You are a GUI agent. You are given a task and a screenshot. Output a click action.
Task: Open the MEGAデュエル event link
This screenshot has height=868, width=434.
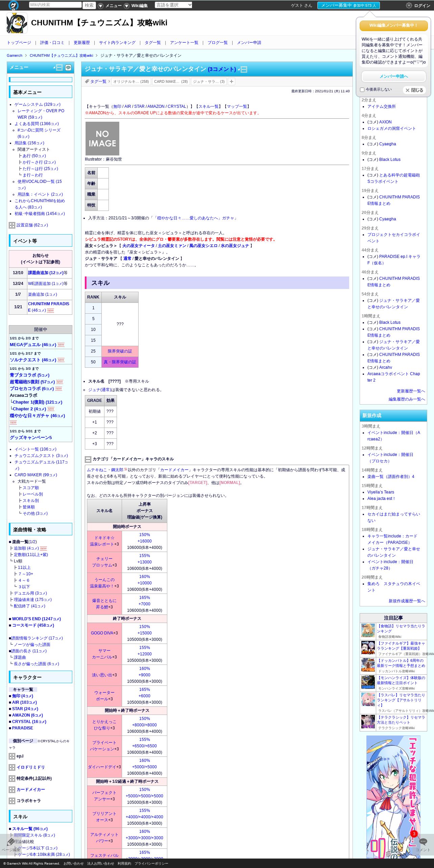pos(33,345)
